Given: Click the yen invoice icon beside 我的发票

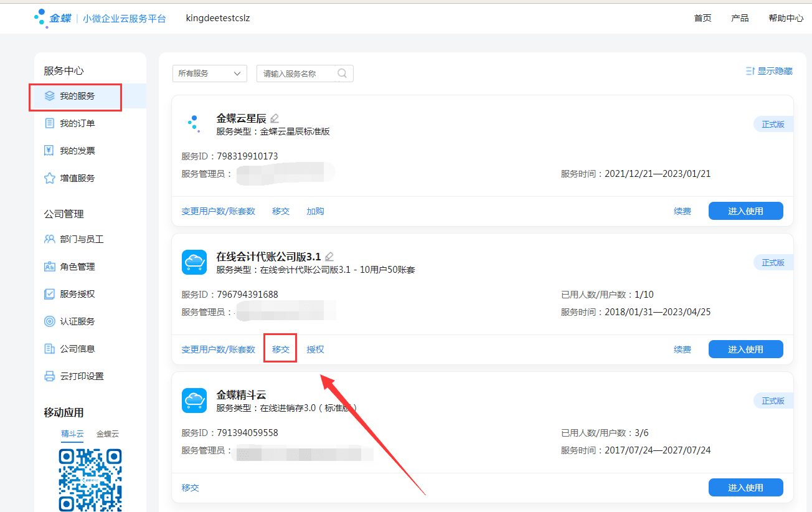Looking at the screenshot, I should pyautogui.click(x=50, y=151).
